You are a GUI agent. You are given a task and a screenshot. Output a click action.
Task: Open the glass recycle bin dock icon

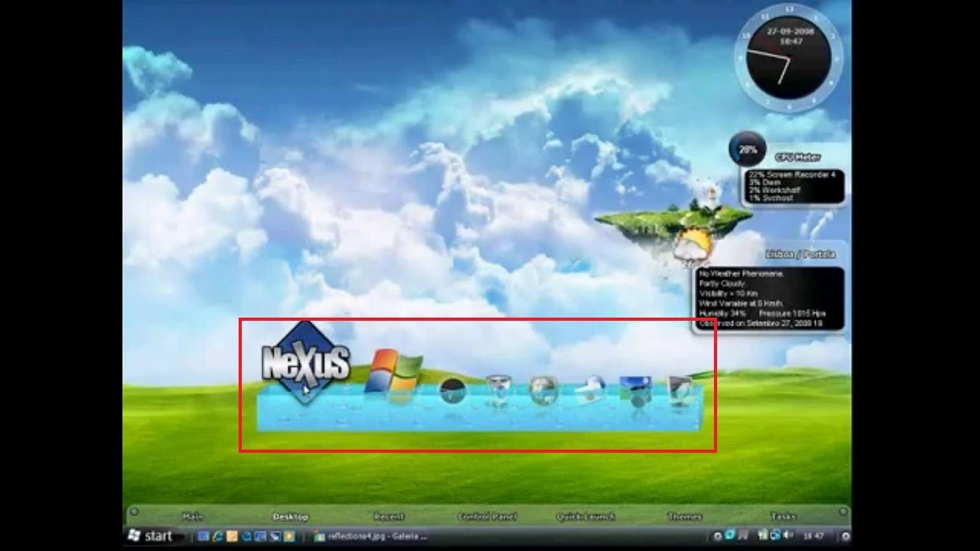point(498,390)
